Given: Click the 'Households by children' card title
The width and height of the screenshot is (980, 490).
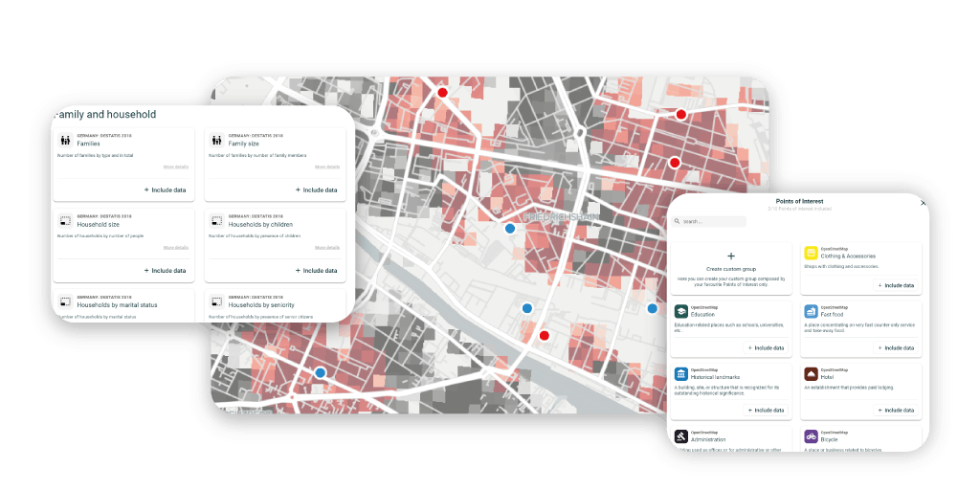Looking at the screenshot, I should [260, 224].
